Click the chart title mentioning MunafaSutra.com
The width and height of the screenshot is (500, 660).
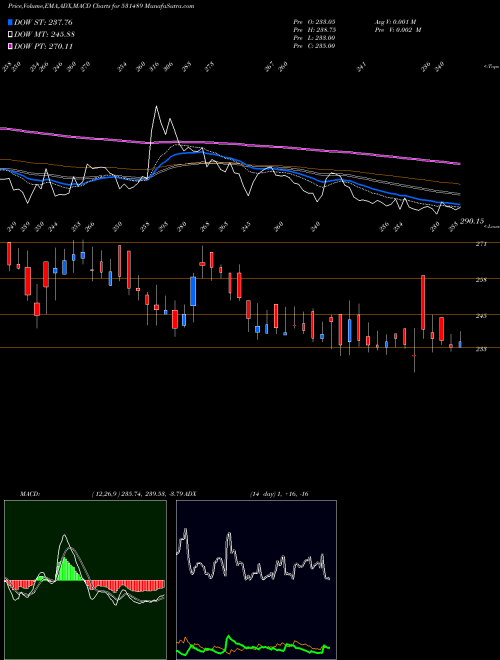(x=101, y=6)
